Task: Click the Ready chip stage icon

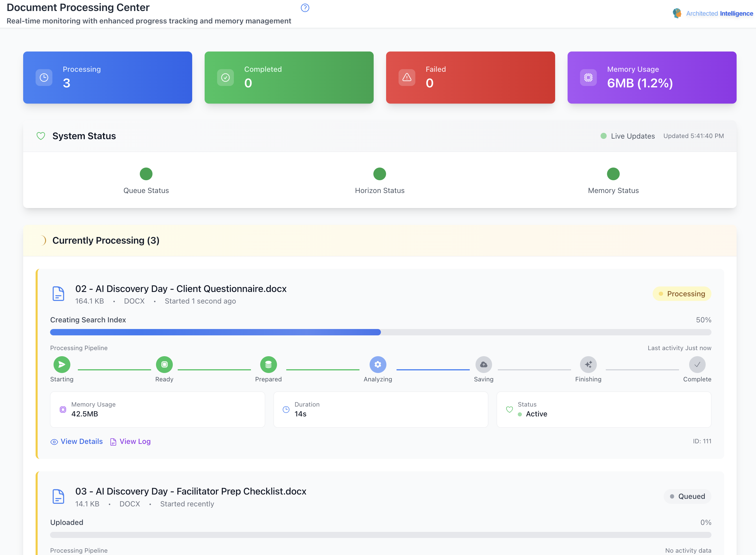Action: coord(164,365)
